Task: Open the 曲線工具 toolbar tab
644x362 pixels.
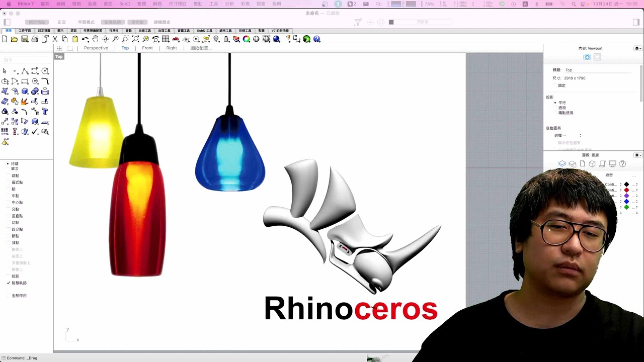Action: 144,31
